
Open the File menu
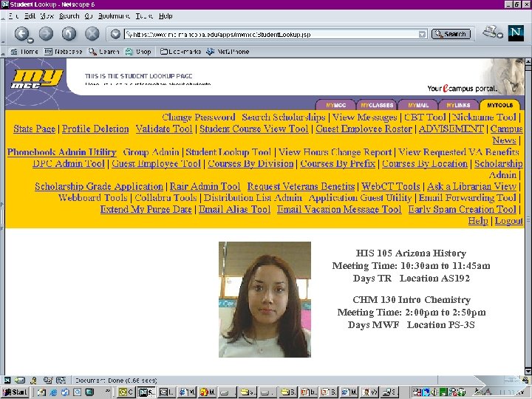coord(13,16)
